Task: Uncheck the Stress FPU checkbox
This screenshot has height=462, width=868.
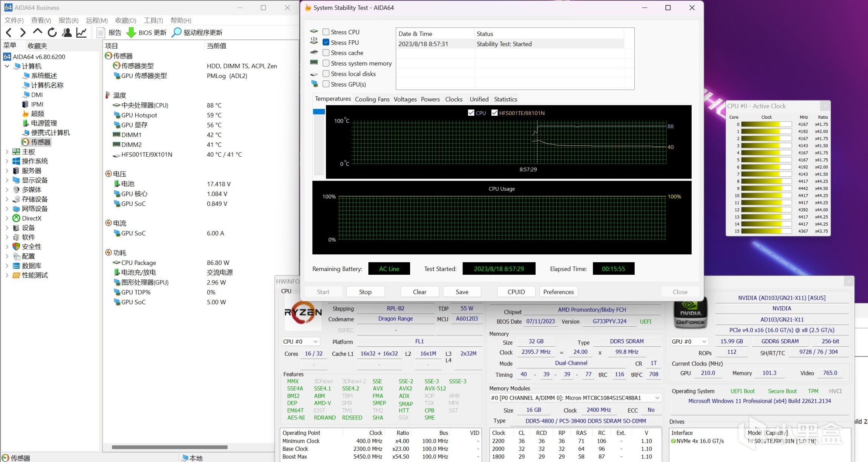Action: click(x=326, y=43)
